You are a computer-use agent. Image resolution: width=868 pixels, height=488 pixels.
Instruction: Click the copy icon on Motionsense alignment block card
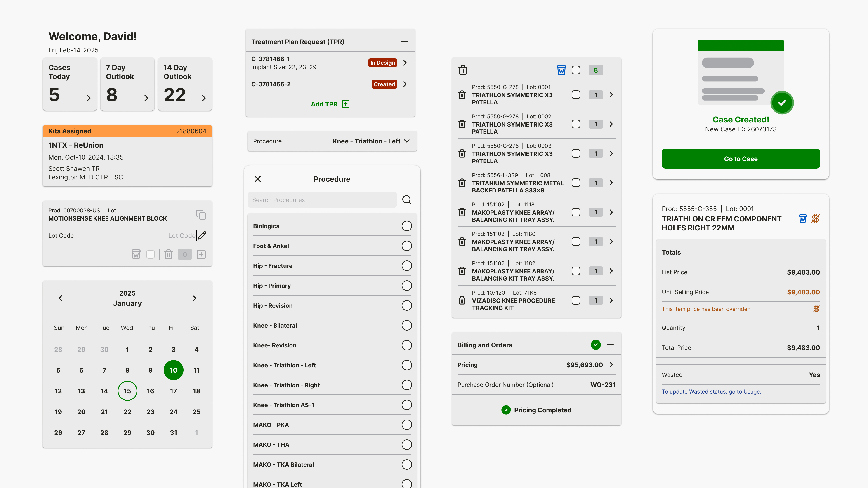click(201, 215)
